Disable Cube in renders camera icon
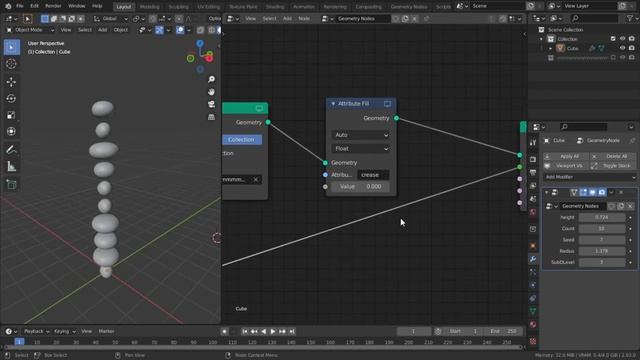This screenshot has width=640, height=360. pos(632,48)
